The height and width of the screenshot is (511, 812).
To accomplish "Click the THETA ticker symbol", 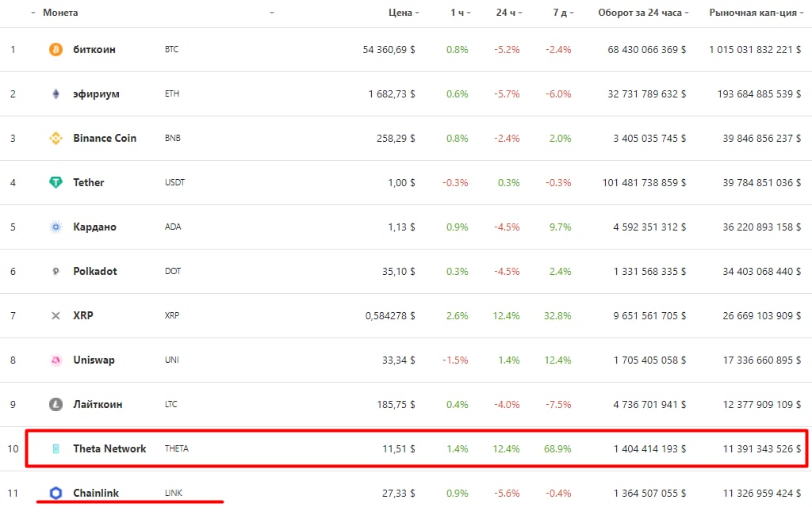I will [177, 449].
